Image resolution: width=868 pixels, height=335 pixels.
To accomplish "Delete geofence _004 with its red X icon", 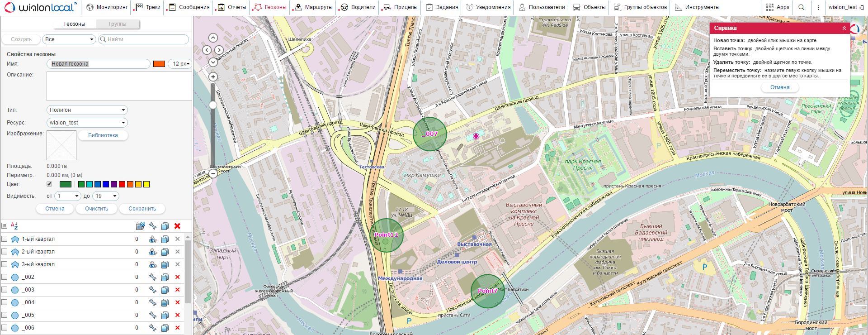I will (177, 302).
